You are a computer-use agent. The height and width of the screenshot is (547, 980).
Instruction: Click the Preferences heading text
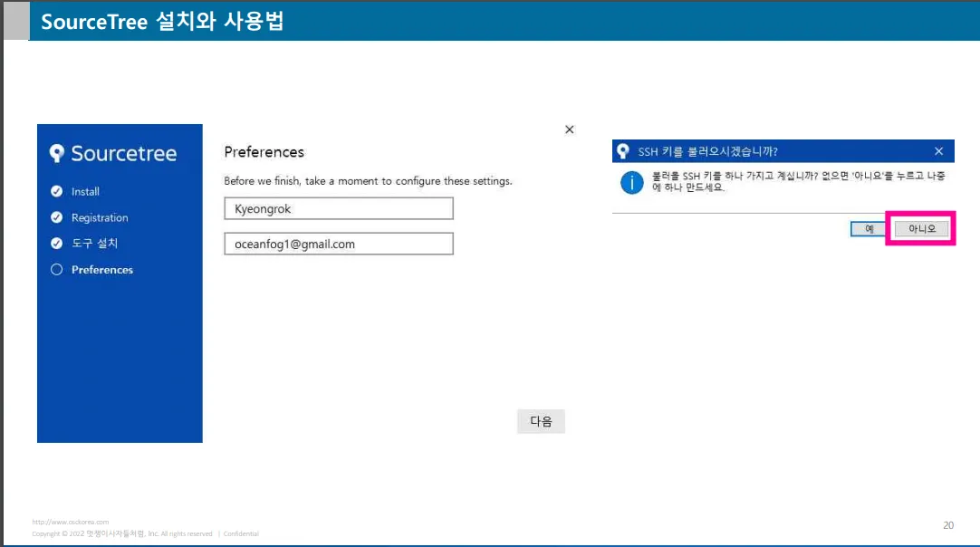(x=264, y=152)
